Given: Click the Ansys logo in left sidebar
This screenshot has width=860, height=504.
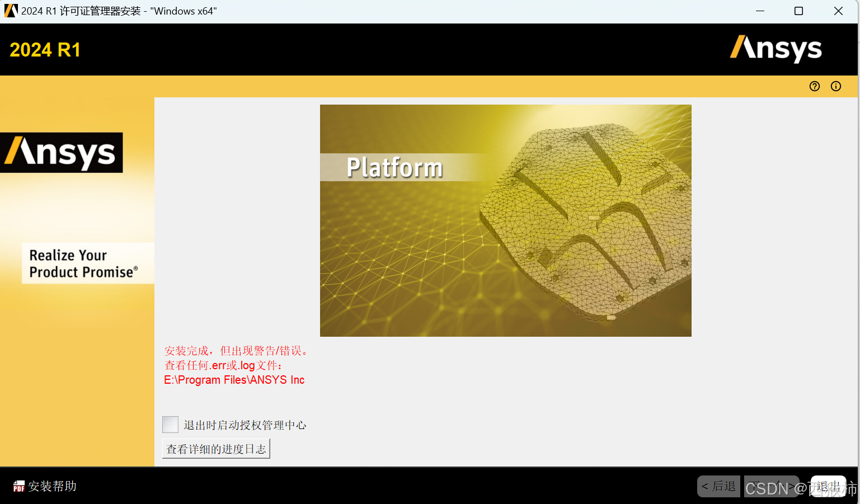Looking at the screenshot, I should point(62,152).
